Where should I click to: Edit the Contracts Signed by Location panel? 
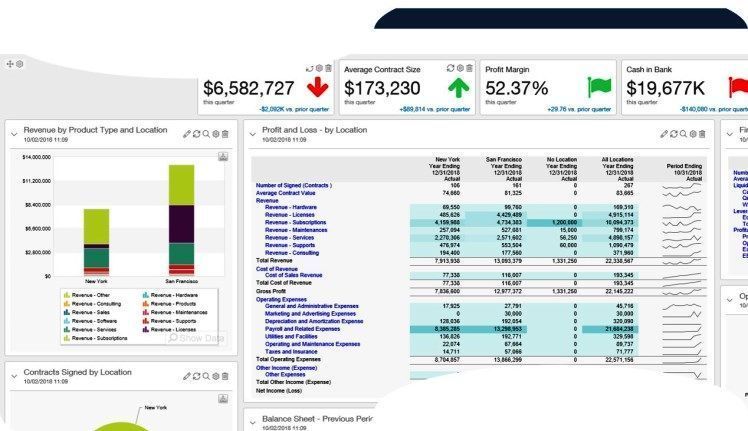pos(187,376)
